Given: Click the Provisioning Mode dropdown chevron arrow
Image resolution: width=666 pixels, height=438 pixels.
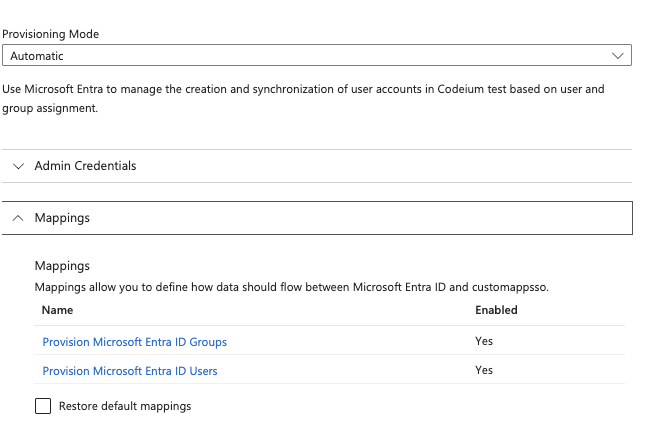Looking at the screenshot, I should click(618, 56).
